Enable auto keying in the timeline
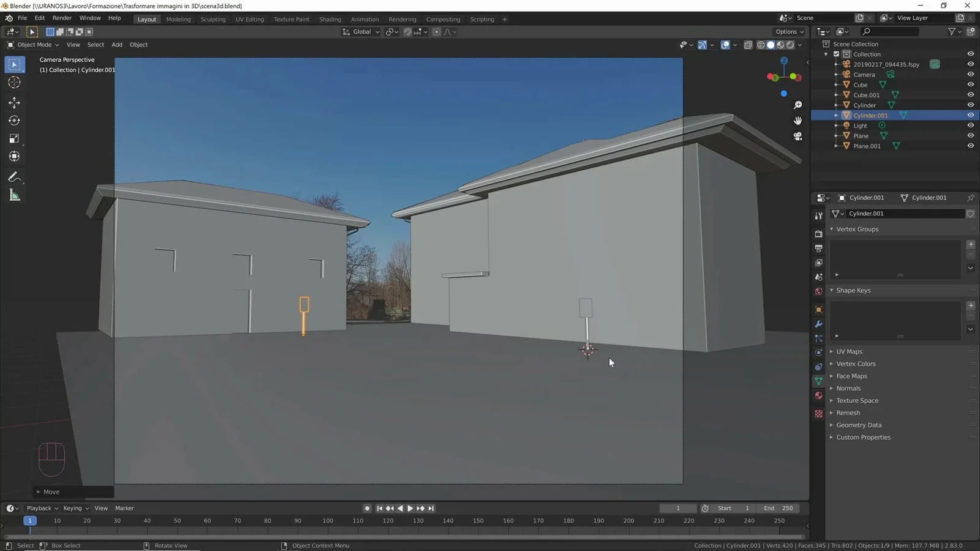This screenshot has height=551, width=980. tap(366, 508)
